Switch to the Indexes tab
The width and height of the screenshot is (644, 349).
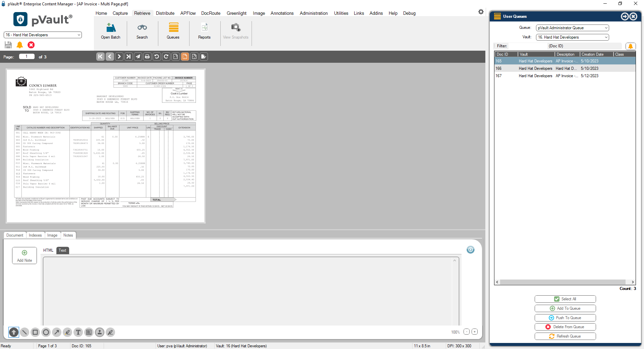coord(35,235)
